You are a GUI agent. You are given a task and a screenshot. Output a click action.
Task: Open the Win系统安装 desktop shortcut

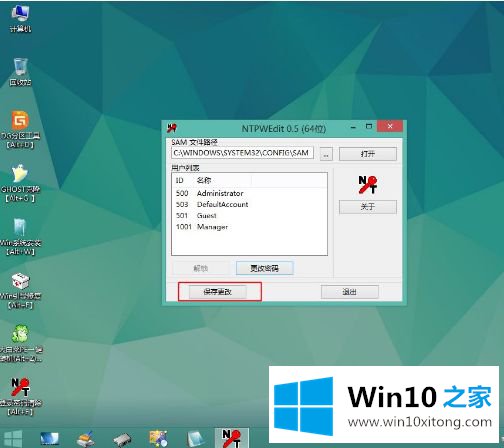click(x=20, y=237)
